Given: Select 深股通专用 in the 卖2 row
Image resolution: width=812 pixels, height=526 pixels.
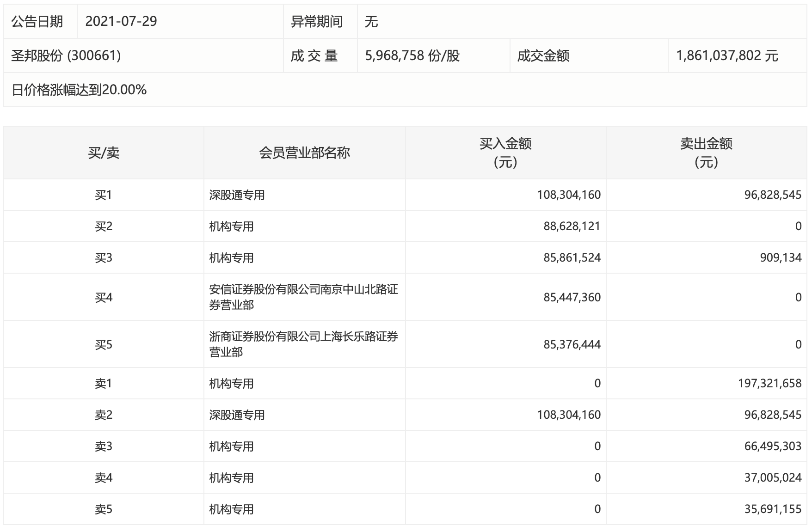Looking at the screenshot, I should coord(237,415).
